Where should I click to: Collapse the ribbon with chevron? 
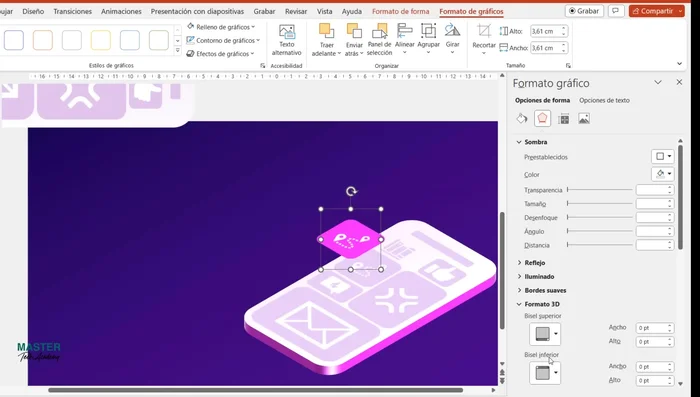coord(679,64)
